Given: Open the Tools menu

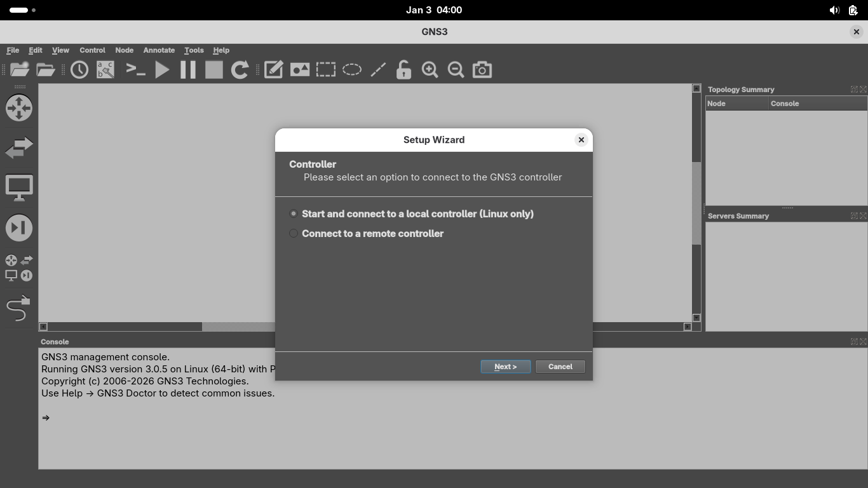Looking at the screenshot, I should [x=194, y=50].
